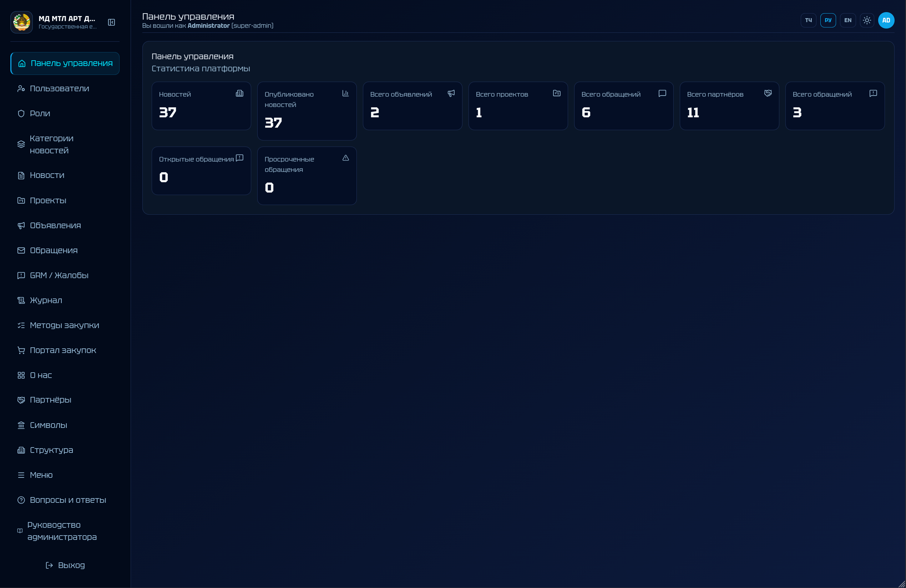Select the Открытые обращения card
This screenshot has height=588, width=906.
[201, 171]
